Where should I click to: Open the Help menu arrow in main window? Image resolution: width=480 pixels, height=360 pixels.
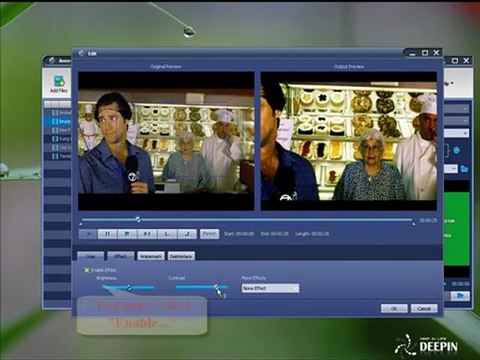point(452,83)
